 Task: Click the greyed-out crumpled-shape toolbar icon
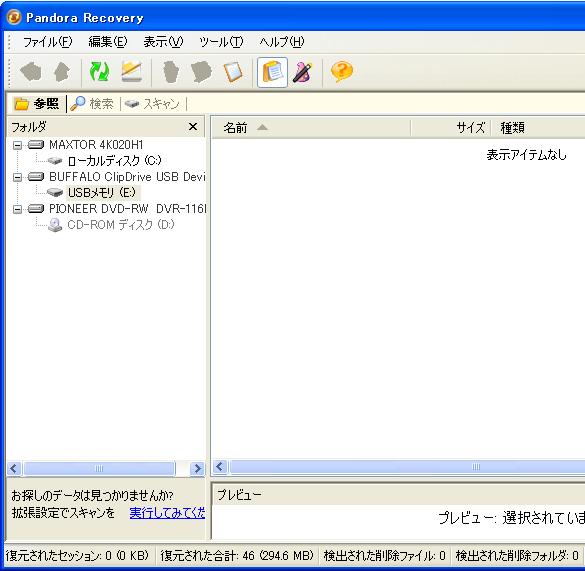pos(201,72)
